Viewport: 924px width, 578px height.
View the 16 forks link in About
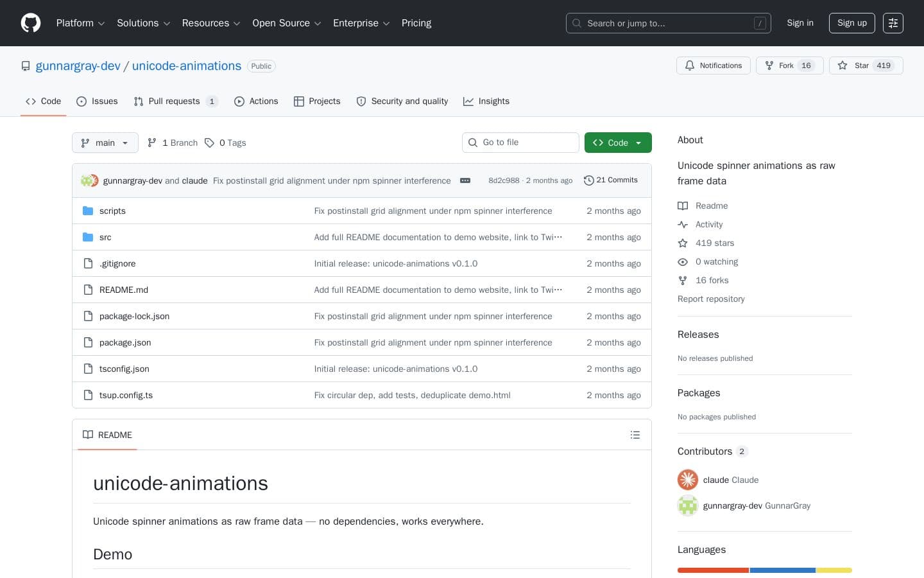(x=712, y=280)
